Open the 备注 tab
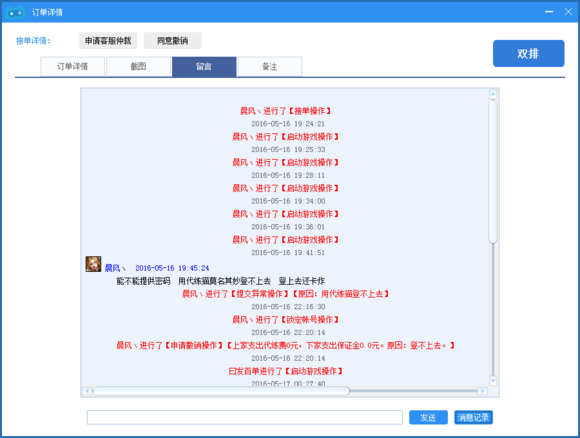Image resolution: width=580 pixels, height=438 pixels. [270, 67]
